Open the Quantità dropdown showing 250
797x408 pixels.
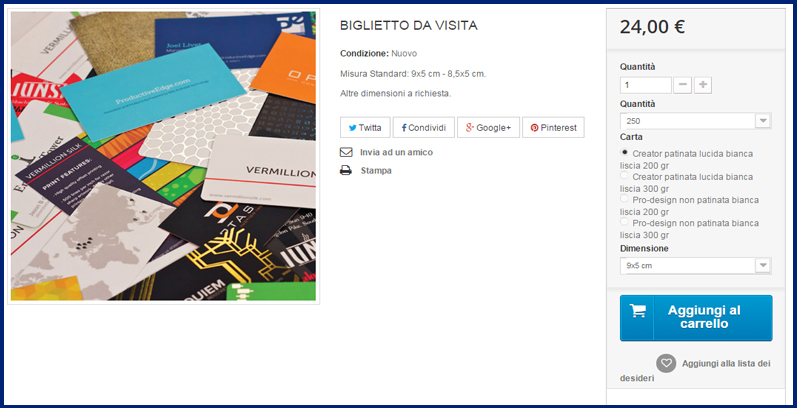(x=695, y=121)
